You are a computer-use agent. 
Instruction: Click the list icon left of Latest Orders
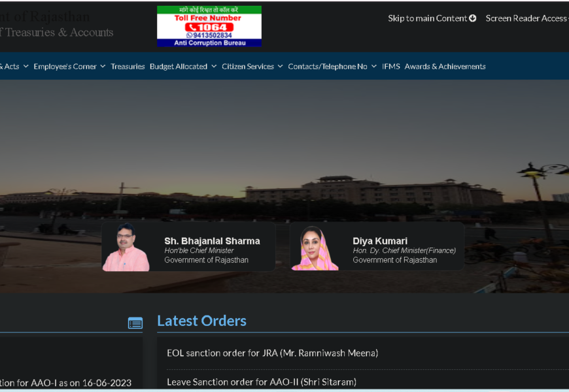pos(135,323)
